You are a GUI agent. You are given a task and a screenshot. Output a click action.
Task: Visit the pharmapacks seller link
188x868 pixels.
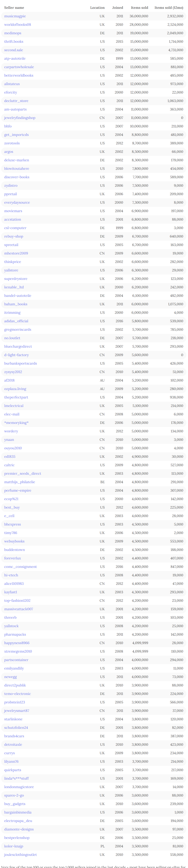coord(15,635)
